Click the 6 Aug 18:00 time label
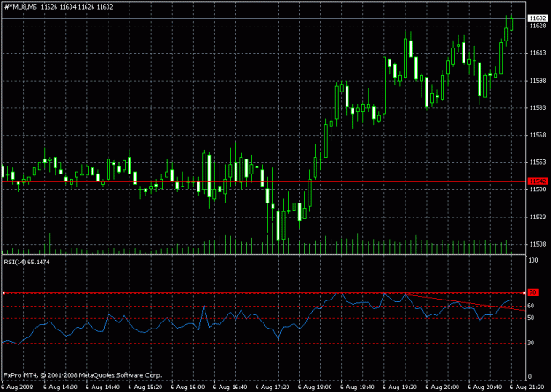 (x=316, y=387)
